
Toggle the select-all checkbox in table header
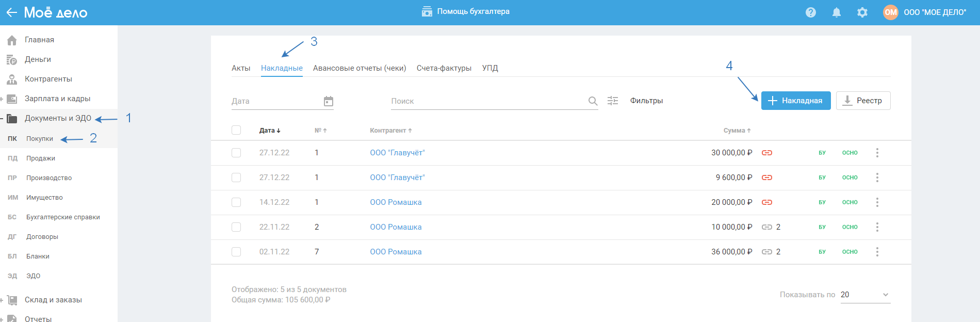[236, 130]
